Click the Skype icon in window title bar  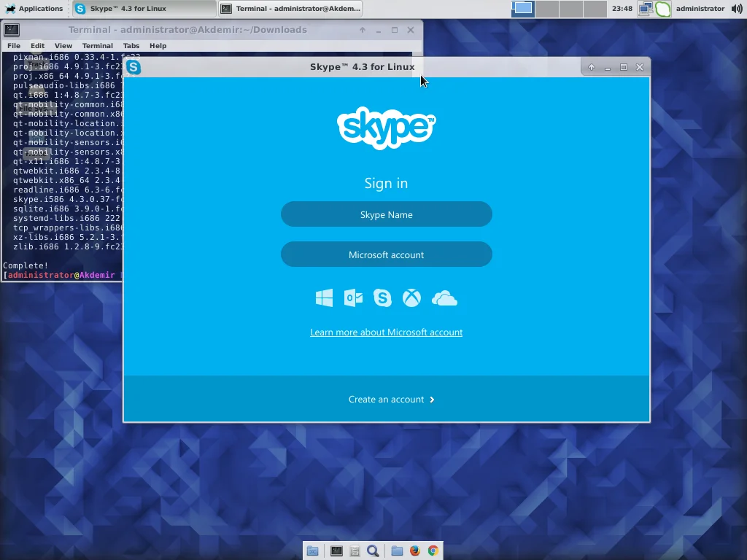pyautogui.click(x=133, y=67)
